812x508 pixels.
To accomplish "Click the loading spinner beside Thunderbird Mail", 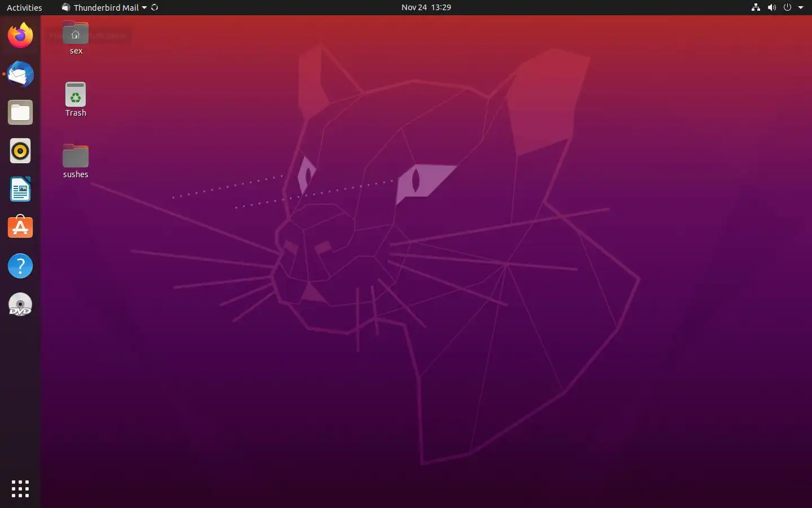I will pos(155,7).
